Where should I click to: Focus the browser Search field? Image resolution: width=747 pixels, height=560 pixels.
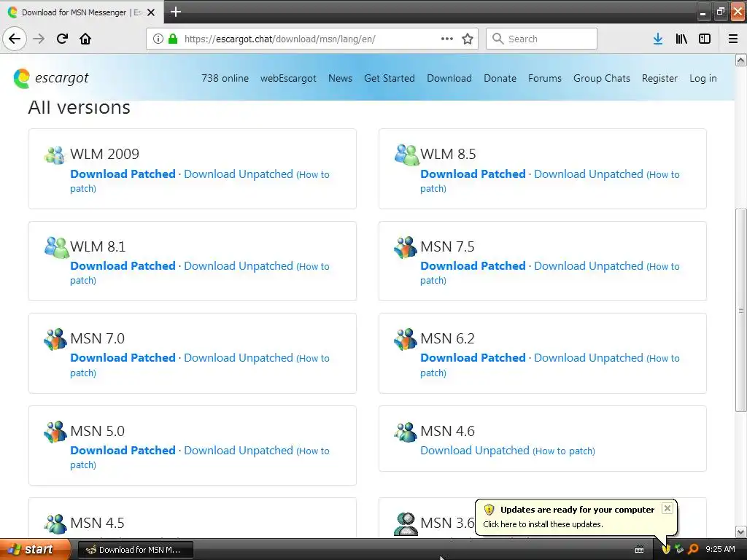pyautogui.click(x=541, y=39)
